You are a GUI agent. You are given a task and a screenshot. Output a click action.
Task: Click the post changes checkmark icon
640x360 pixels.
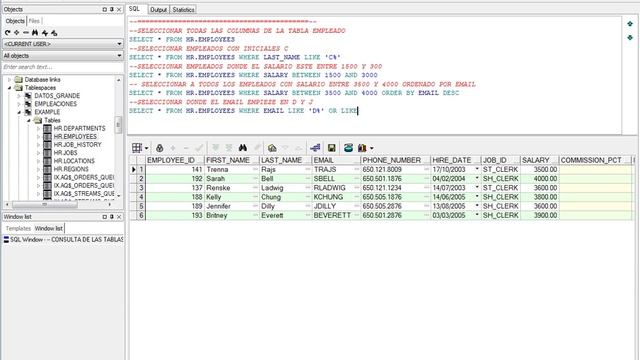click(x=199, y=148)
